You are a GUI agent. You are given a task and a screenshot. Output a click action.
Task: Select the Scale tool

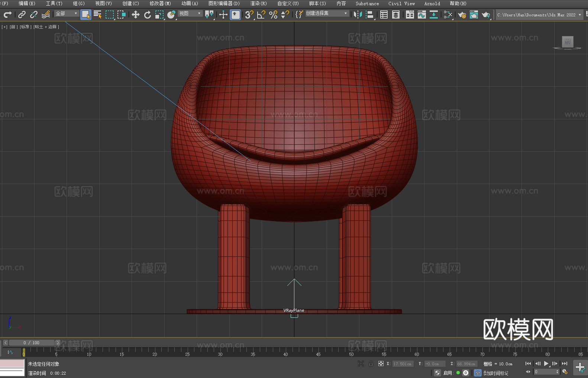coord(159,14)
